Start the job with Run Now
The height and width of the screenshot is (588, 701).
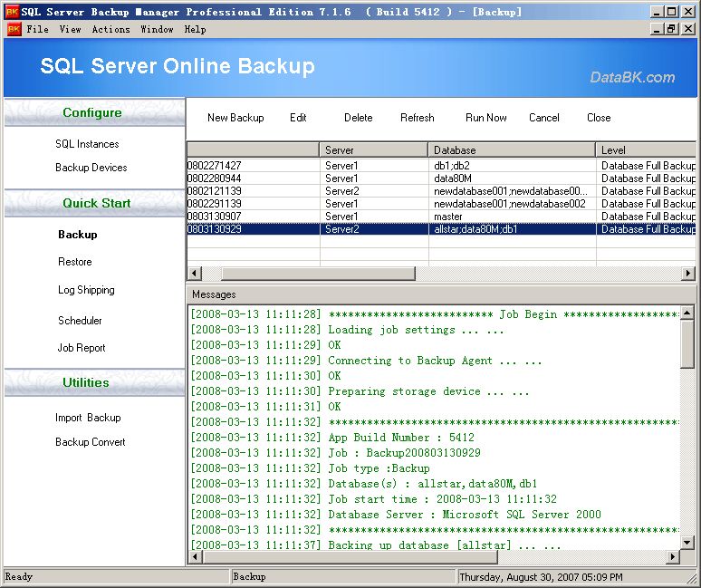486,118
